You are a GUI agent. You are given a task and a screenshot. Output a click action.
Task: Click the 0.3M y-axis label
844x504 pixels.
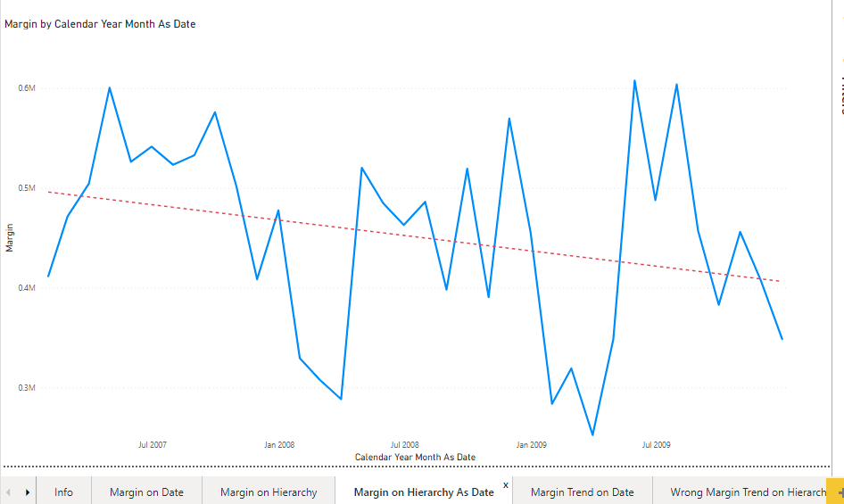click(26, 388)
